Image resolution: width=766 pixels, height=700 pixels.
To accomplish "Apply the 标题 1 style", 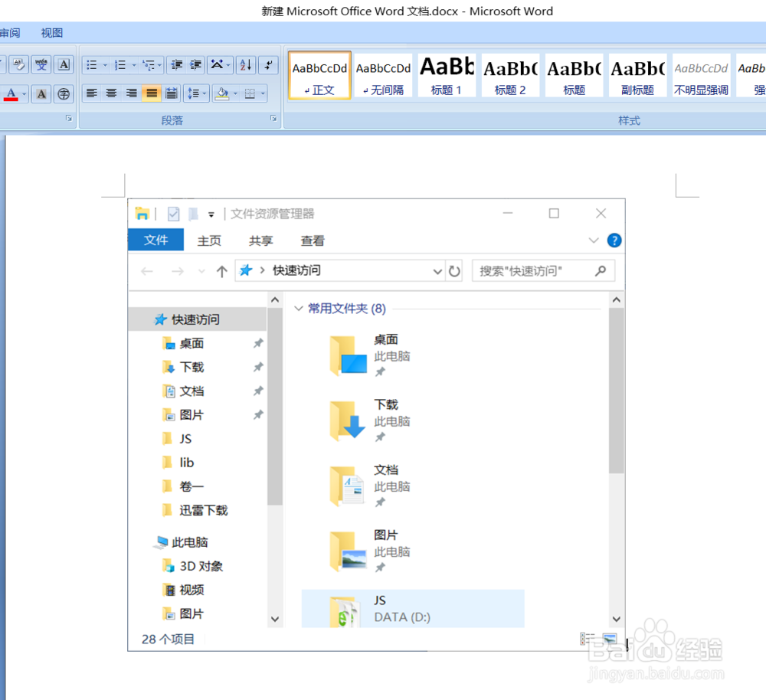I will point(447,76).
